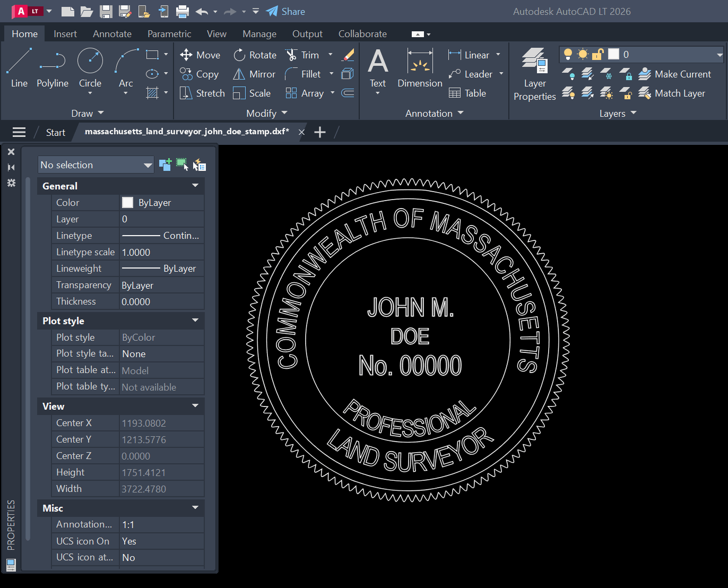Select the Text annotation tool
This screenshot has width=728, height=588.
point(378,68)
